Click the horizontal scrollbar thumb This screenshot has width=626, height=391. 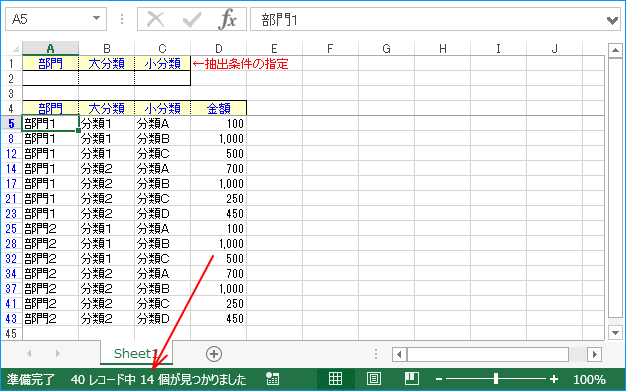coord(487,354)
